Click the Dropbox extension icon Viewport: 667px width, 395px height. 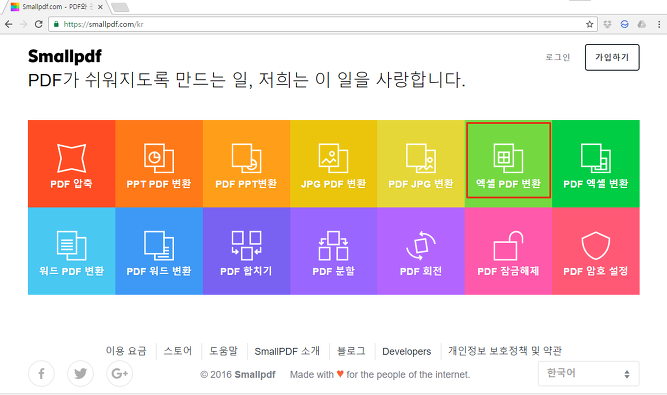607,24
